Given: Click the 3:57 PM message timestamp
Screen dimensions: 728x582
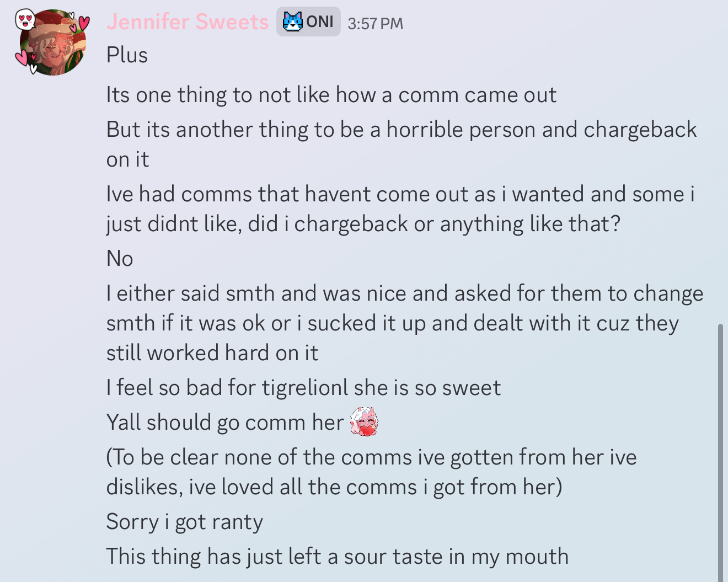Looking at the screenshot, I should (375, 24).
